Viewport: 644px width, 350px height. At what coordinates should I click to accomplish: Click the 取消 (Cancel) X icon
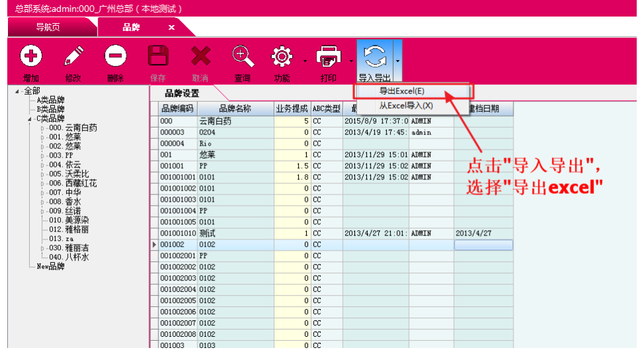(x=200, y=56)
